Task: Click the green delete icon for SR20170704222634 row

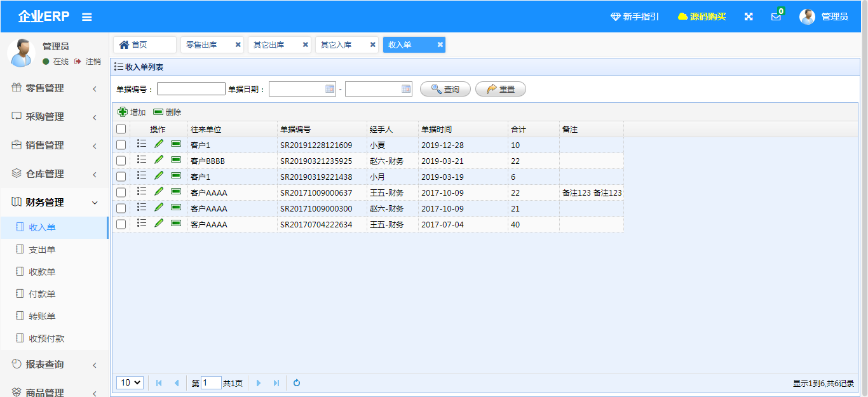Action: coord(176,224)
